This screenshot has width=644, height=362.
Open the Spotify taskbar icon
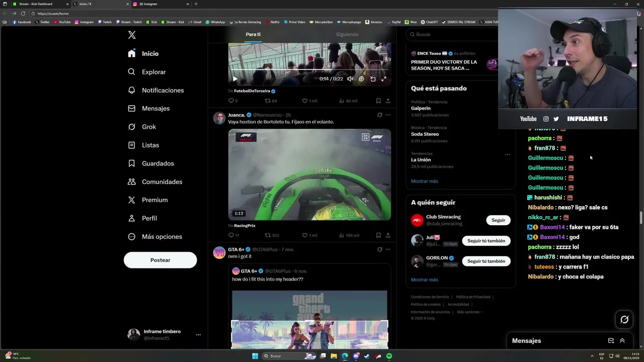[389, 356]
